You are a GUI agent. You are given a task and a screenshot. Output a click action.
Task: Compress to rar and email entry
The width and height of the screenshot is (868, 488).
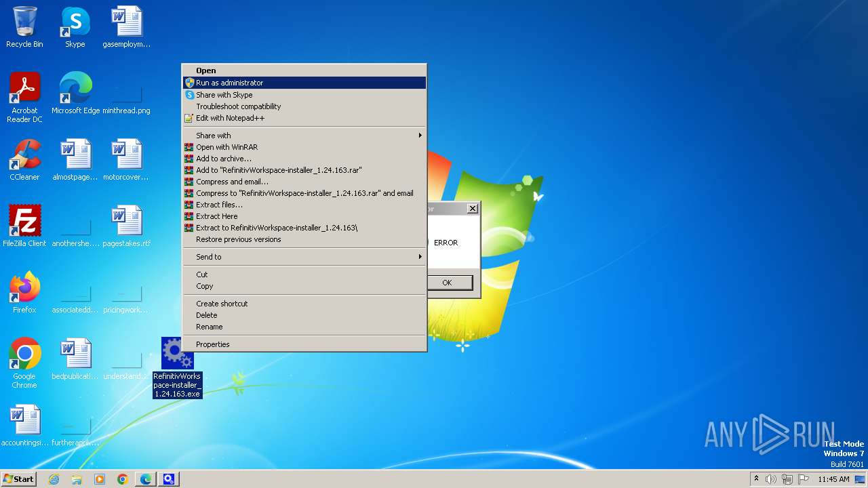click(x=304, y=193)
